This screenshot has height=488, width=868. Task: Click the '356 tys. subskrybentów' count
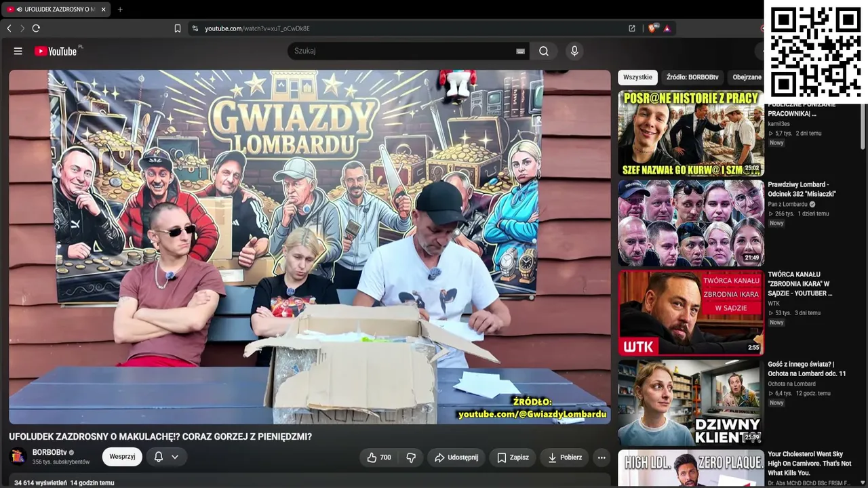(61, 462)
